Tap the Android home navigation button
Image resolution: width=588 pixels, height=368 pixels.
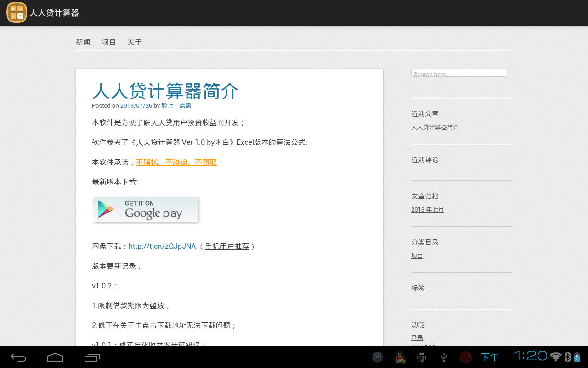[x=55, y=357]
